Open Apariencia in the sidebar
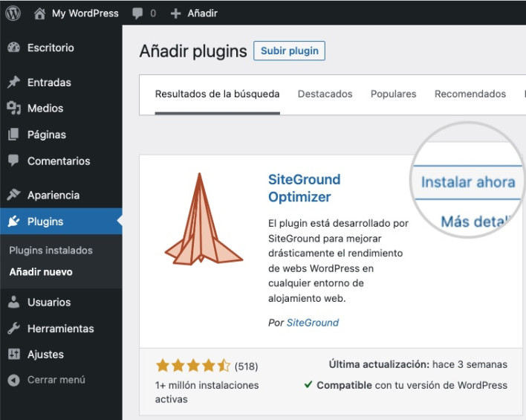Image resolution: width=526 pixels, height=420 pixels. click(53, 195)
